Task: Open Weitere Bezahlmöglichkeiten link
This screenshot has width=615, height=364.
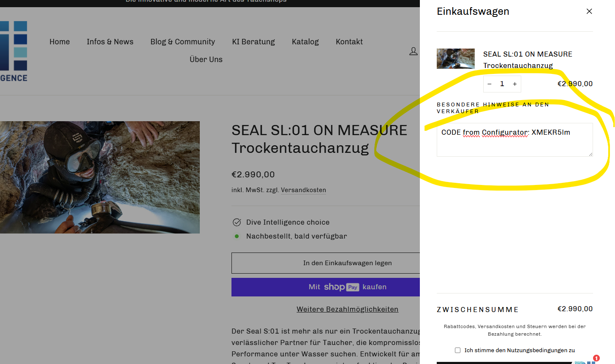Action: (347, 309)
